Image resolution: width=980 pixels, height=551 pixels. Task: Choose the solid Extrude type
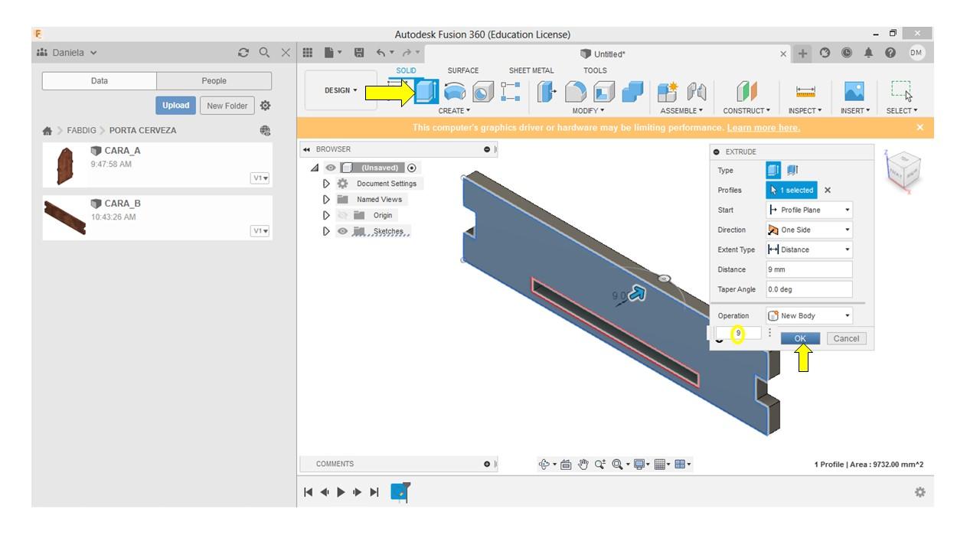click(x=774, y=170)
